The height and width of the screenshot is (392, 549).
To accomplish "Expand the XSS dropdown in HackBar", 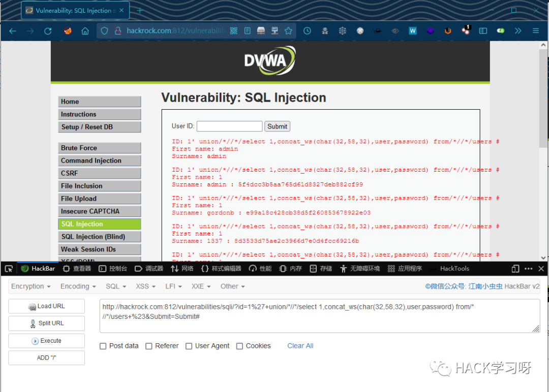I will pyautogui.click(x=146, y=286).
